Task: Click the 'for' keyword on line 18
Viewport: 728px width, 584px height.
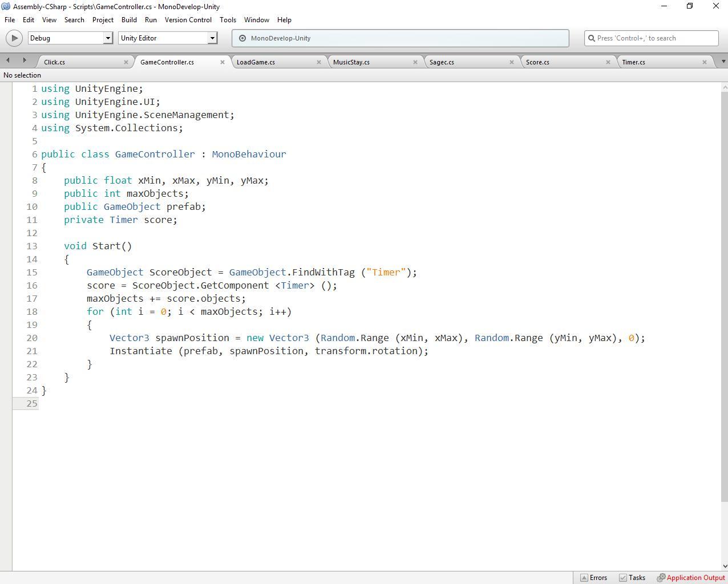Action: tap(95, 311)
